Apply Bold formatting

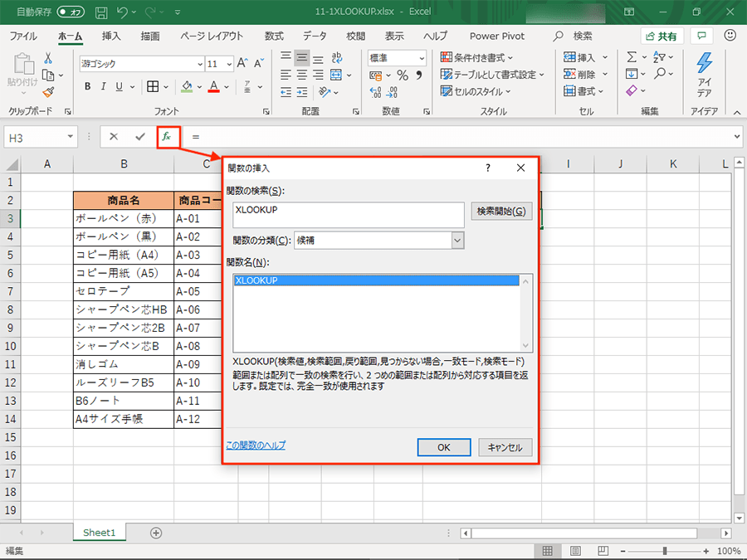[88, 86]
